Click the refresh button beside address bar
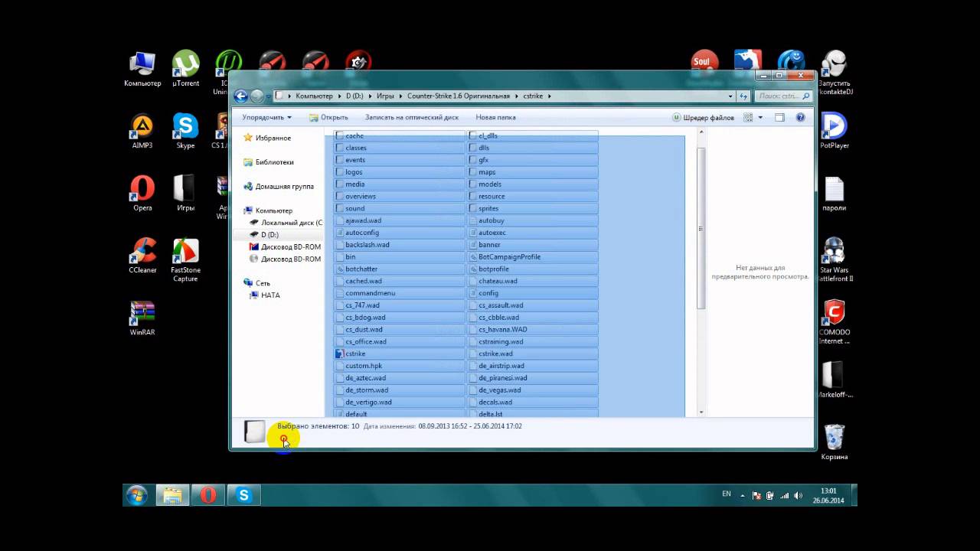Screen dimensions: 980x551 coord(743,96)
